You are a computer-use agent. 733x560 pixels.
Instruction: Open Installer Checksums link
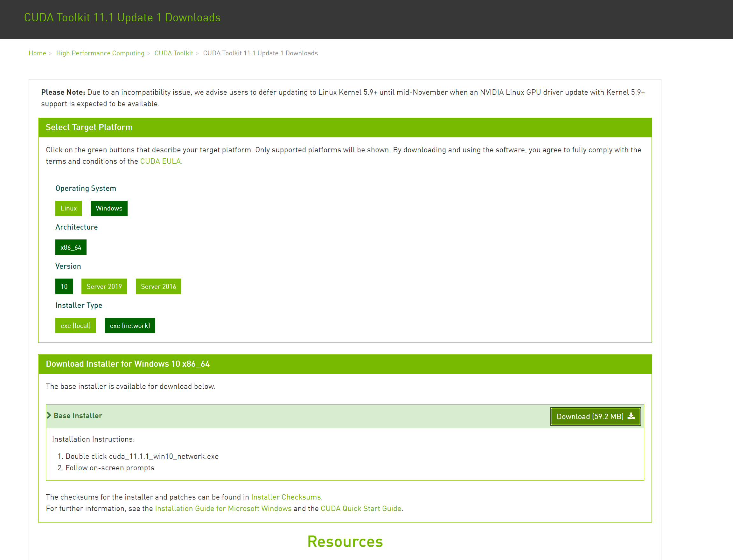286,497
